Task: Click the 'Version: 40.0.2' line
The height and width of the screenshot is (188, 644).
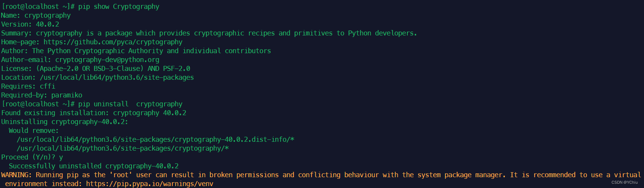Action: point(30,24)
